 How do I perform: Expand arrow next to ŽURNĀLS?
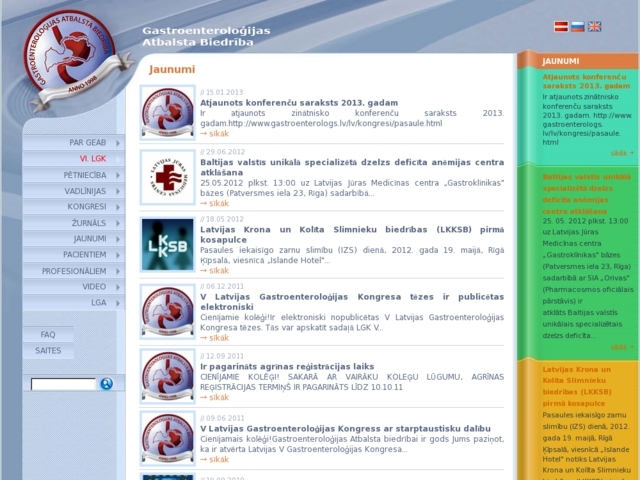(x=118, y=223)
